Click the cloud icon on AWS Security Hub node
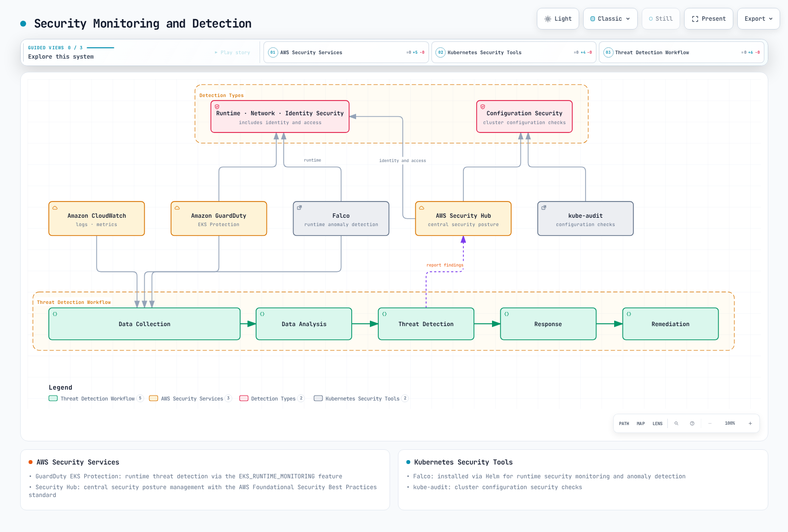Screen dimensions: 788x532 [422, 208]
